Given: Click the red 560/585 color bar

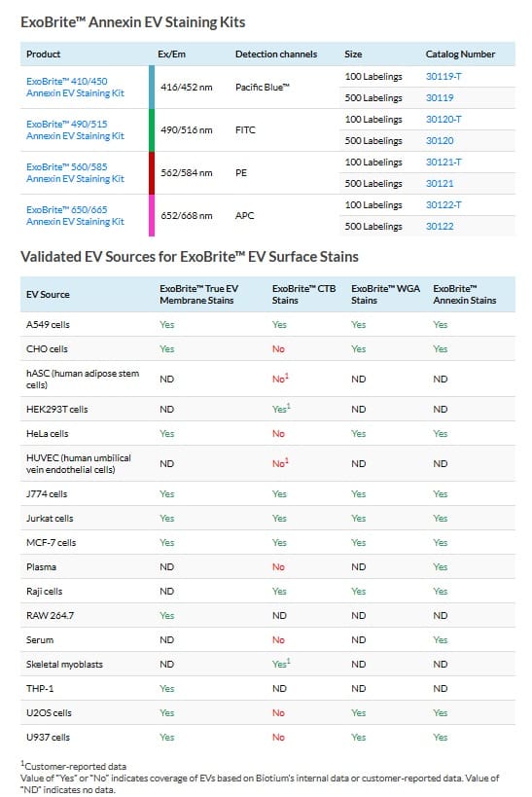Looking at the screenshot, I should tap(152, 172).
